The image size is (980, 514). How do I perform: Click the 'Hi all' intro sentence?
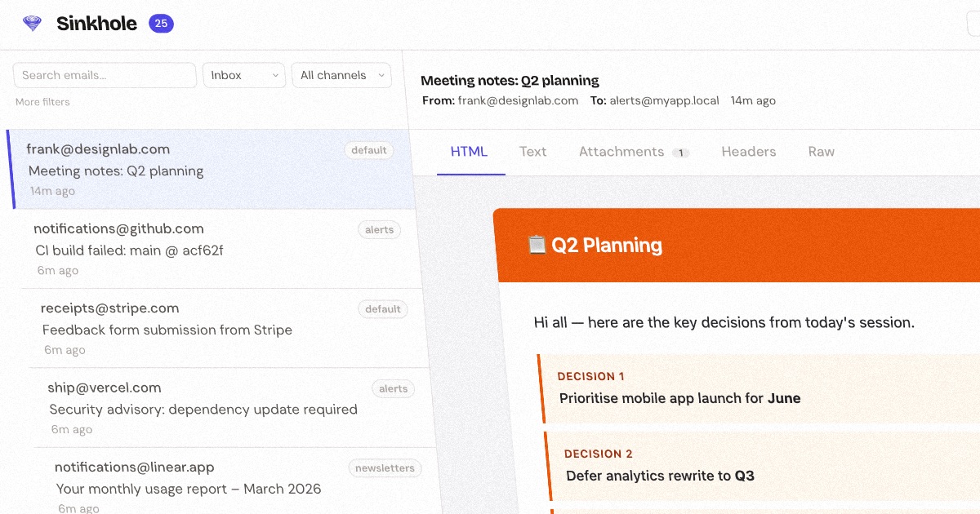pos(724,322)
